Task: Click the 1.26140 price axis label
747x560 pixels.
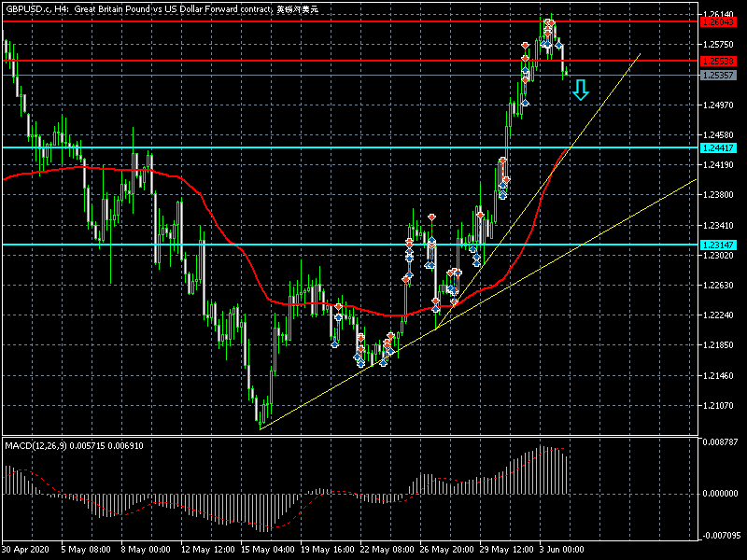Action: 718,14
